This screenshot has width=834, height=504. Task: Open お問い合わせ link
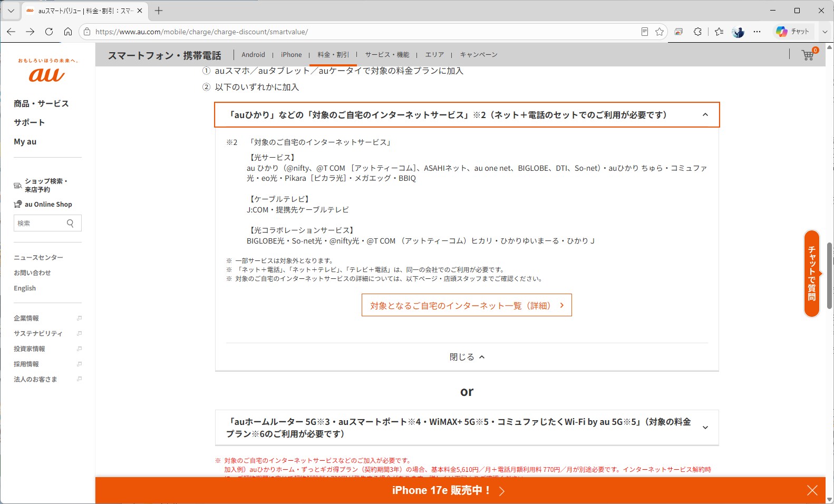coord(32,273)
